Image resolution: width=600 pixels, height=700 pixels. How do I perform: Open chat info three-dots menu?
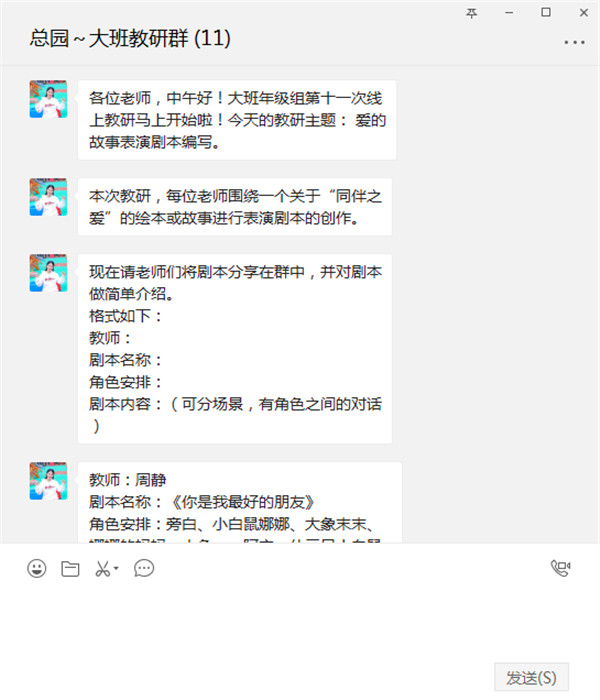(574, 42)
